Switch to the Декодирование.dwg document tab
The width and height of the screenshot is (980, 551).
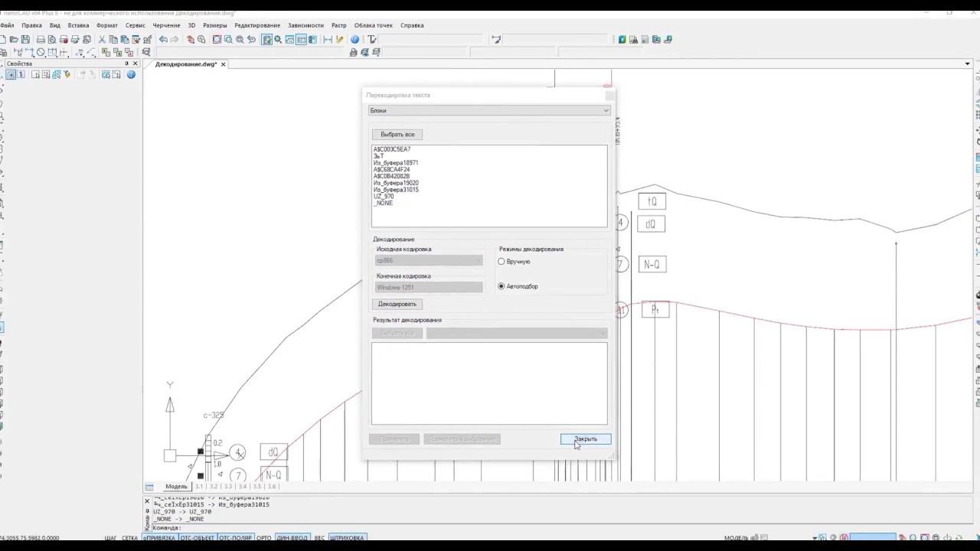[186, 64]
